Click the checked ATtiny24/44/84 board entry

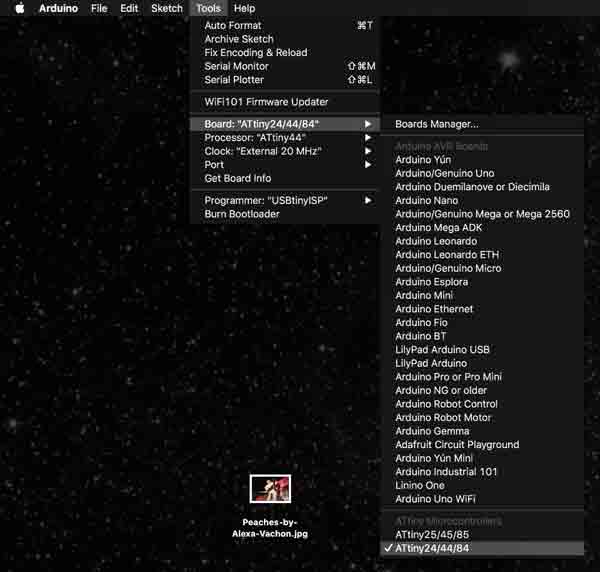pos(483,548)
